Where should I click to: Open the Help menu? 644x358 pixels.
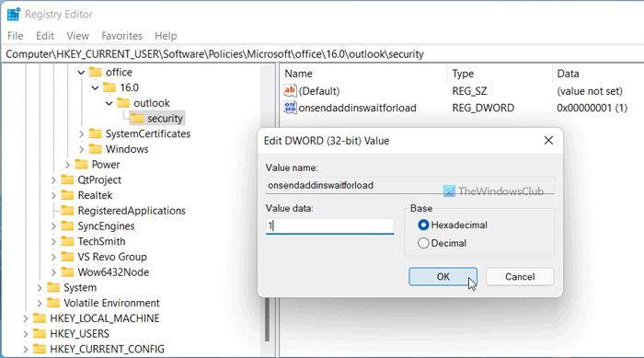pos(166,36)
